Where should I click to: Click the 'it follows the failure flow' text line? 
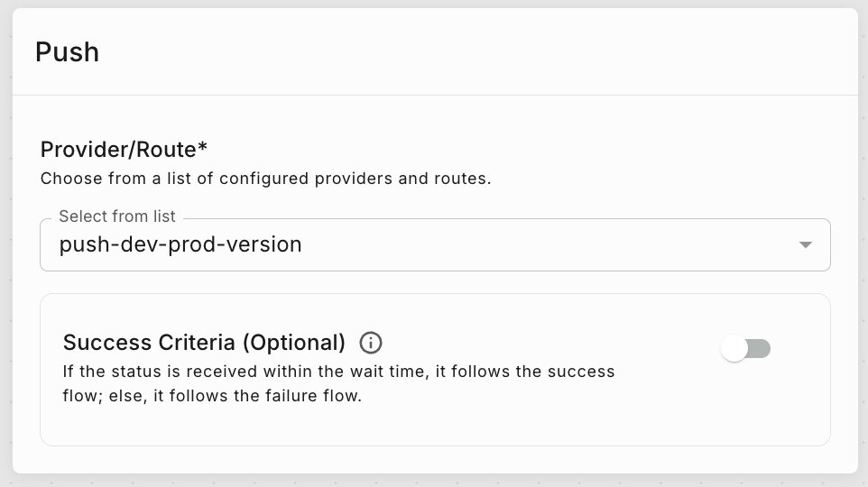(x=211, y=396)
